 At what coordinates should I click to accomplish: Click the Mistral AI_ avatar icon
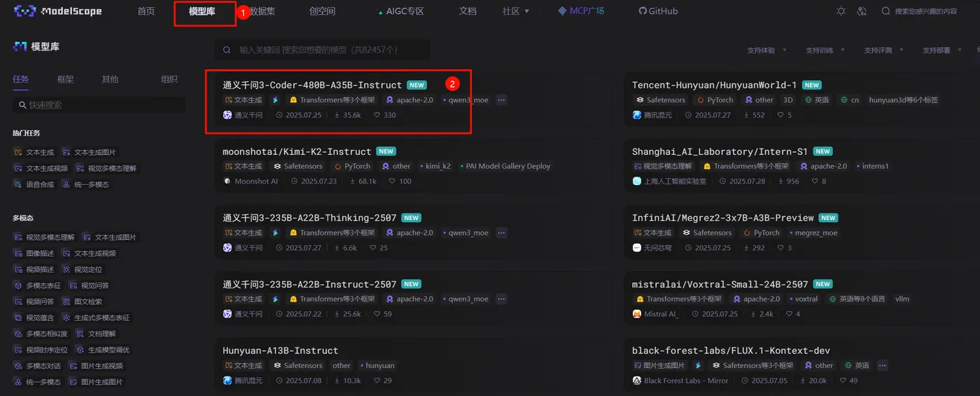click(x=637, y=314)
